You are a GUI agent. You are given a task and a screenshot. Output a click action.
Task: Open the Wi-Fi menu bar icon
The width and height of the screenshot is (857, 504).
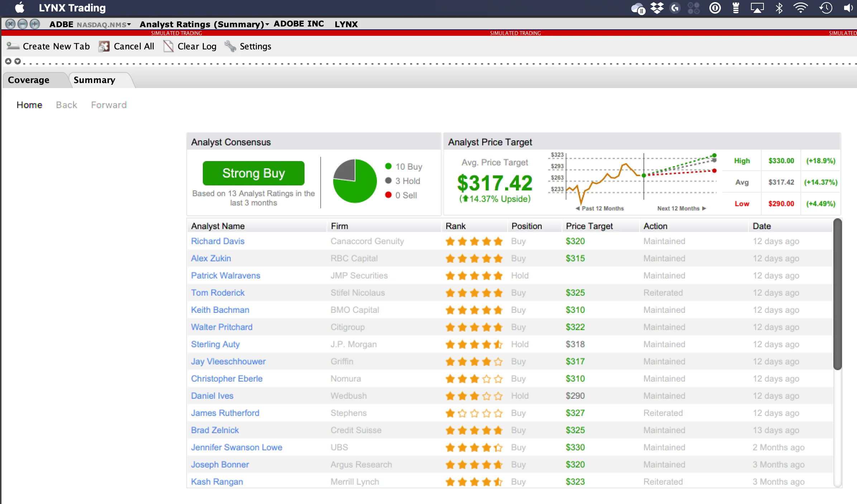pyautogui.click(x=800, y=8)
